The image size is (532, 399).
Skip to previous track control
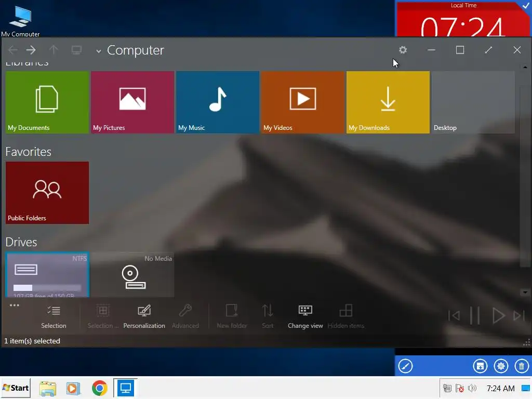pyautogui.click(x=454, y=316)
